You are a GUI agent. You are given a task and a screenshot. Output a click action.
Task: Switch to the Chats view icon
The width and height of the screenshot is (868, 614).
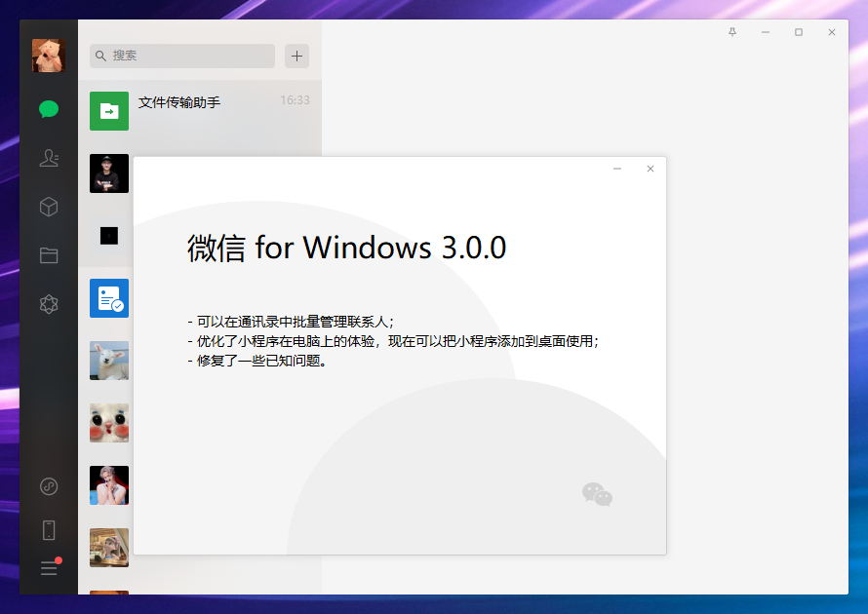[x=49, y=109]
